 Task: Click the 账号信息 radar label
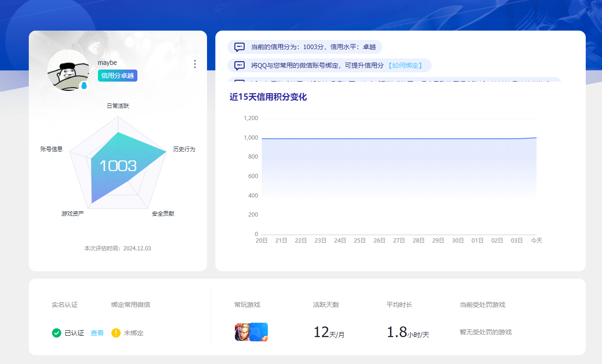click(x=52, y=149)
